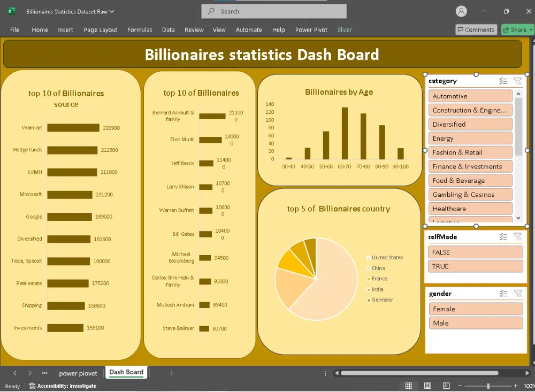Click the Excel app icon in title bar
This screenshot has height=392, width=535.
pyautogui.click(x=11, y=11)
